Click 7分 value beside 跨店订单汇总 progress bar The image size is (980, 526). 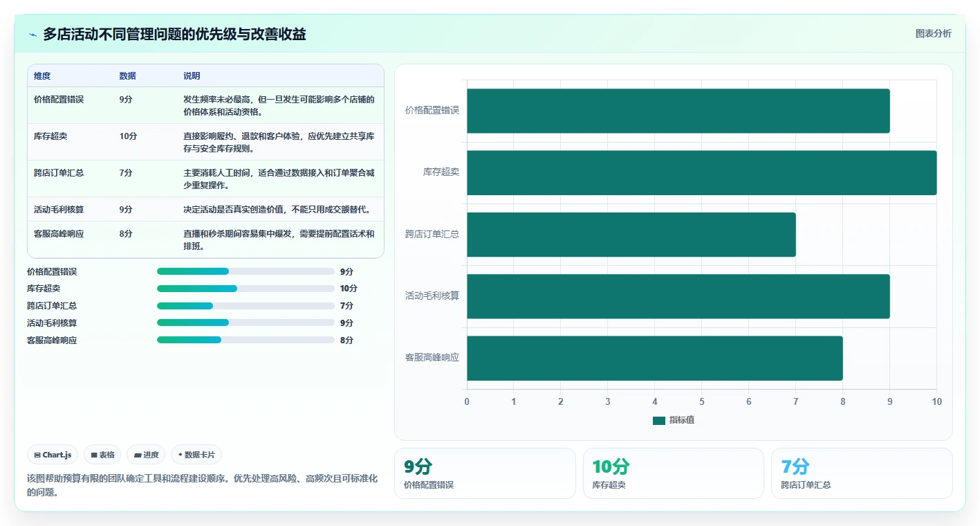coord(346,306)
